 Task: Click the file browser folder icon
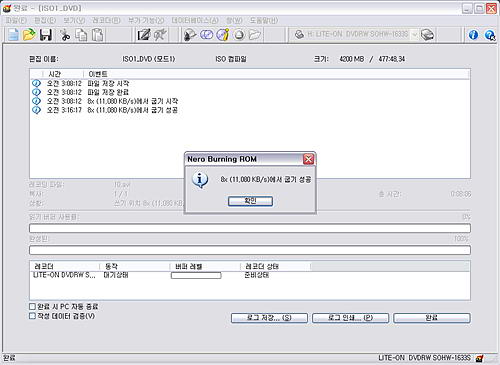point(255,35)
